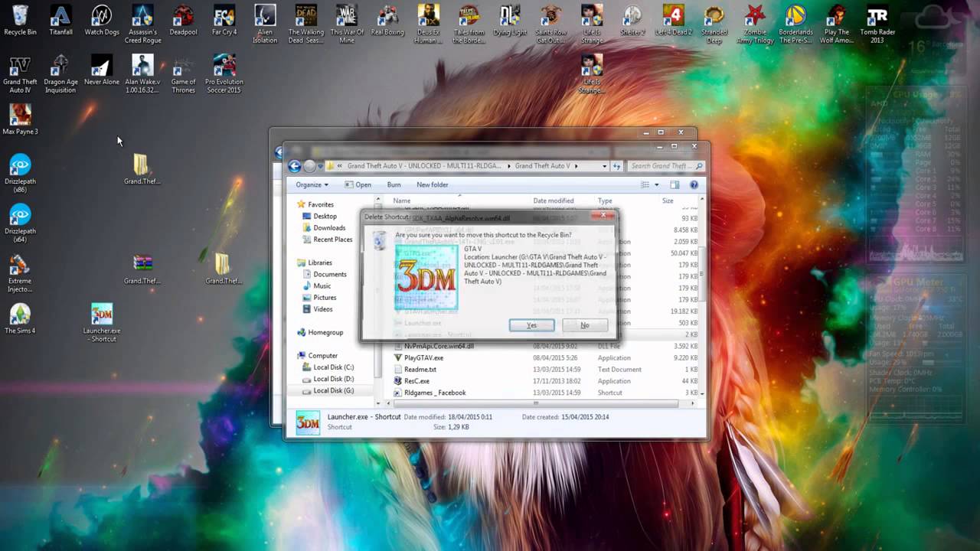The image size is (980, 551).
Task: Select the Left 4 Dead 2 shortcut
Action: pos(673,21)
